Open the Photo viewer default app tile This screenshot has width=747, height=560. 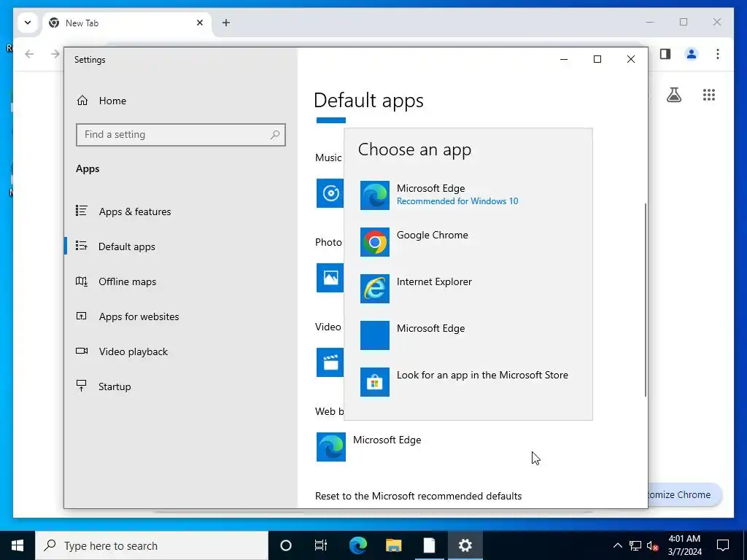(330, 278)
